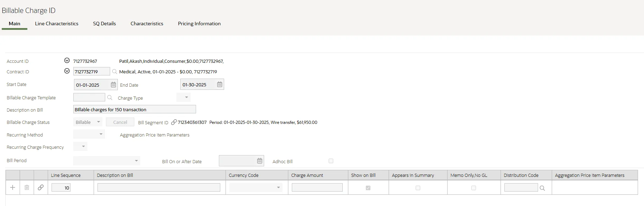Search for a Billable Charge Template
Screen dimensions: 644x206
pyautogui.click(x=110, y=98)
